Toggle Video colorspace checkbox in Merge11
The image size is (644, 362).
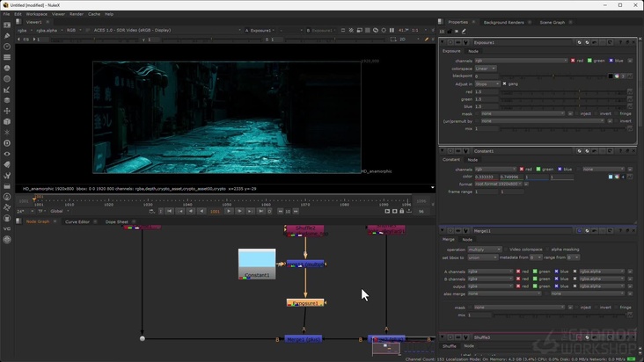point(506,250)
